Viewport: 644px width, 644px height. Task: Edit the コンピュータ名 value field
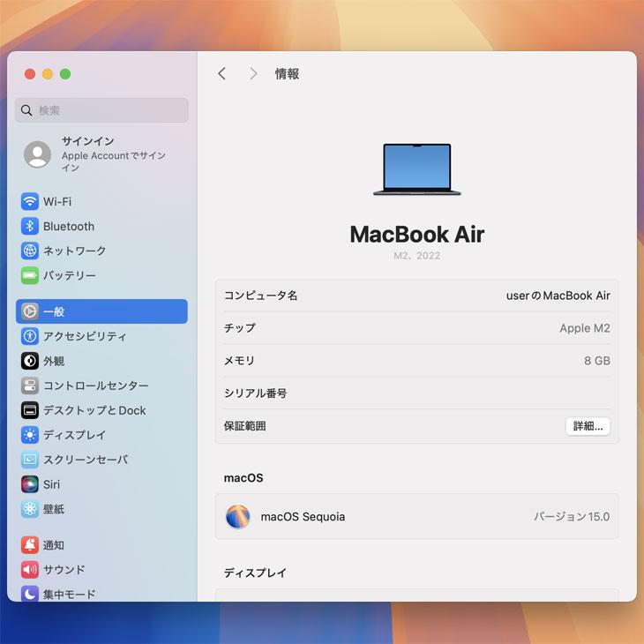[558, 296]
